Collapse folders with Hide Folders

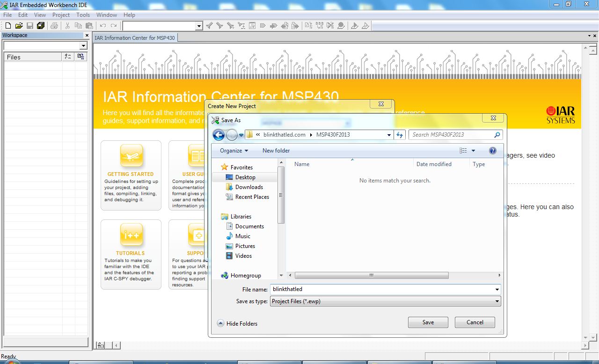237,324
